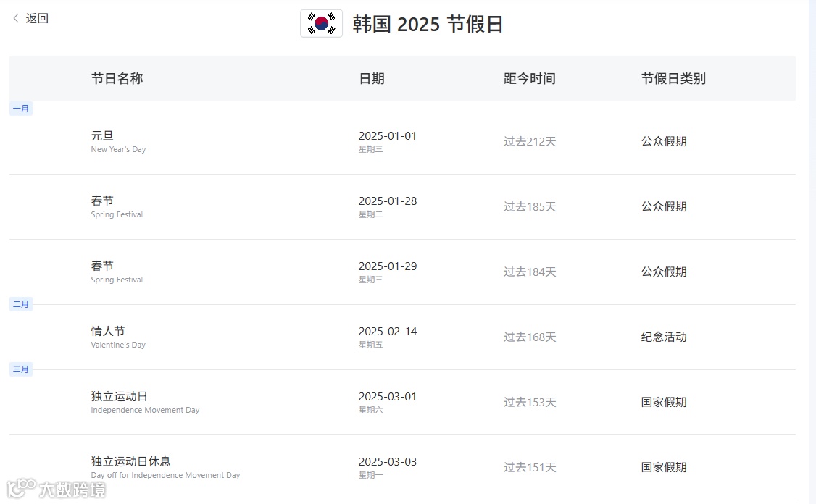Open the 独立运动日休息 holiday entry
816x504 pixels.
(x=402, y=468)
